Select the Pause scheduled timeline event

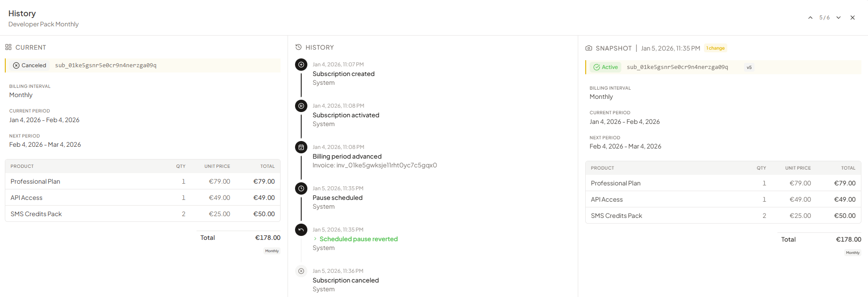pos(338,198)
